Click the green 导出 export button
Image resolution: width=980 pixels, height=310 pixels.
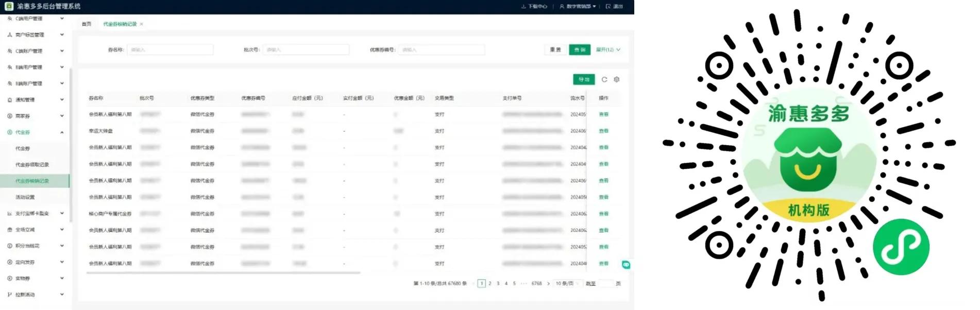pos(584,79)
